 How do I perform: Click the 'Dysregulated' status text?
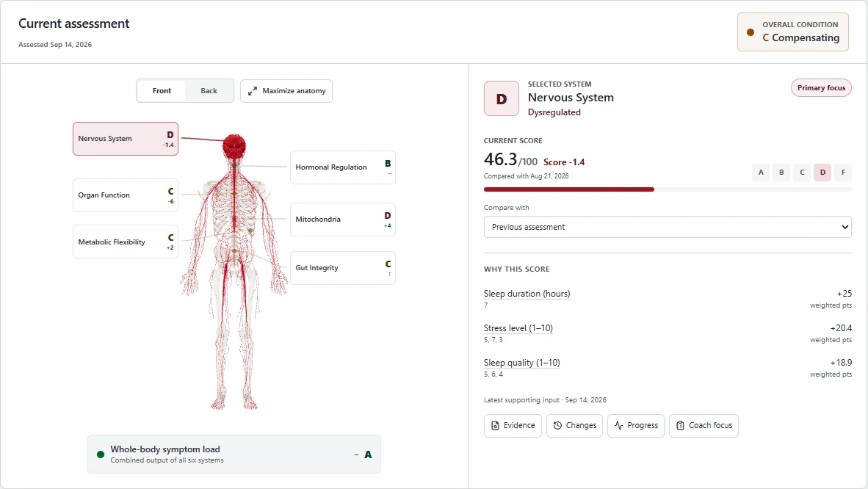554,112
